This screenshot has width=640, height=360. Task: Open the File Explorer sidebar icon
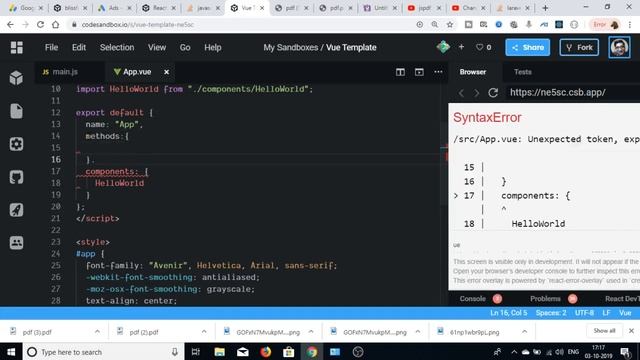click(x=16, y=111)
